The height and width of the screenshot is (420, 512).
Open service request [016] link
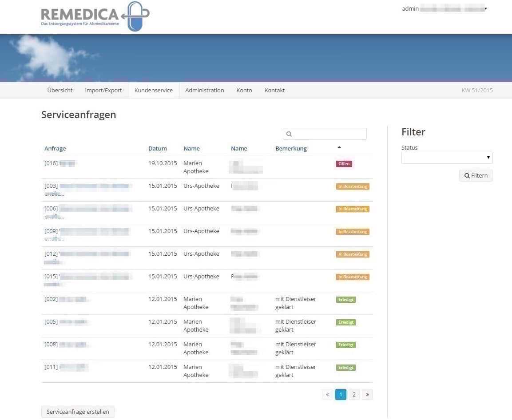51,163
